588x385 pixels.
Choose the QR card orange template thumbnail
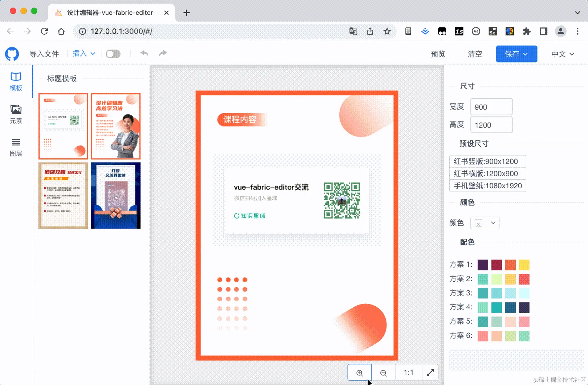[x=63, y=126]
